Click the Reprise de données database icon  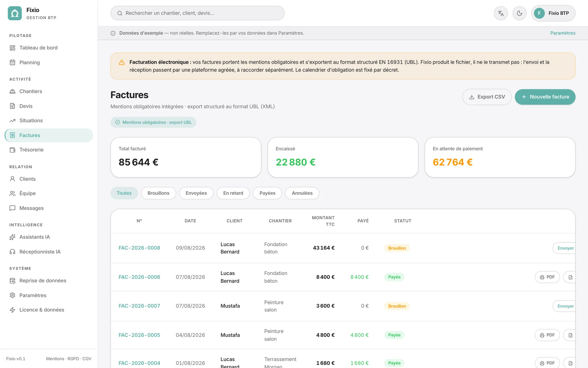12,281
